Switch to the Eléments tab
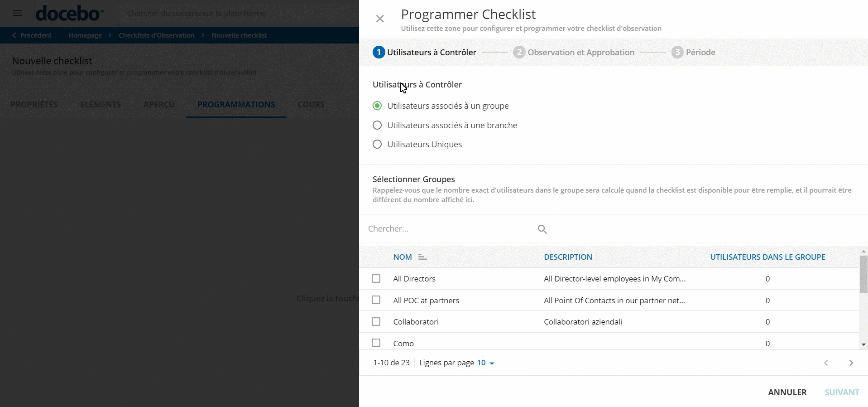The height and width of the screenshot is (407, 868). pos(101,105)
